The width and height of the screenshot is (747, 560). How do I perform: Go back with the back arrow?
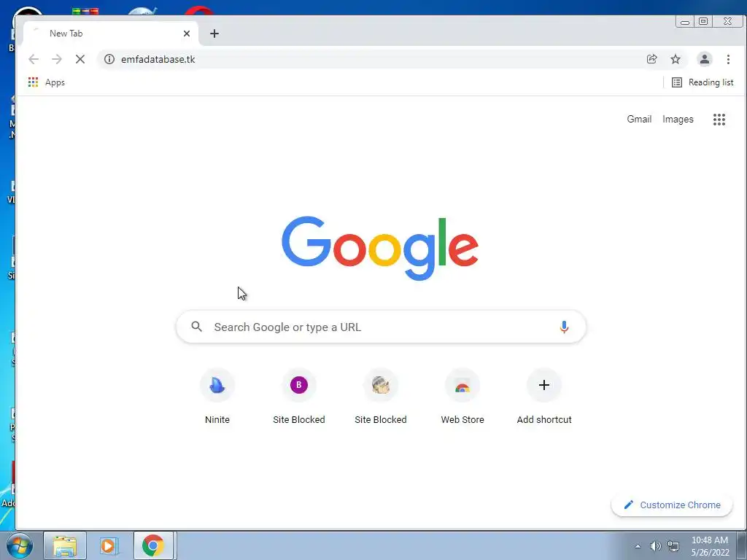[34, 59]
